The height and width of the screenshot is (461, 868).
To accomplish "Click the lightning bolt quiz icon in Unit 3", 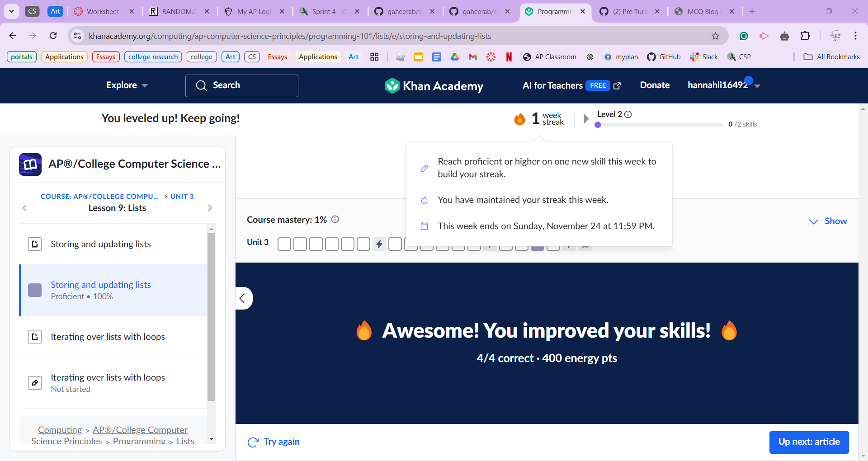I will click(x=379, y=244).
